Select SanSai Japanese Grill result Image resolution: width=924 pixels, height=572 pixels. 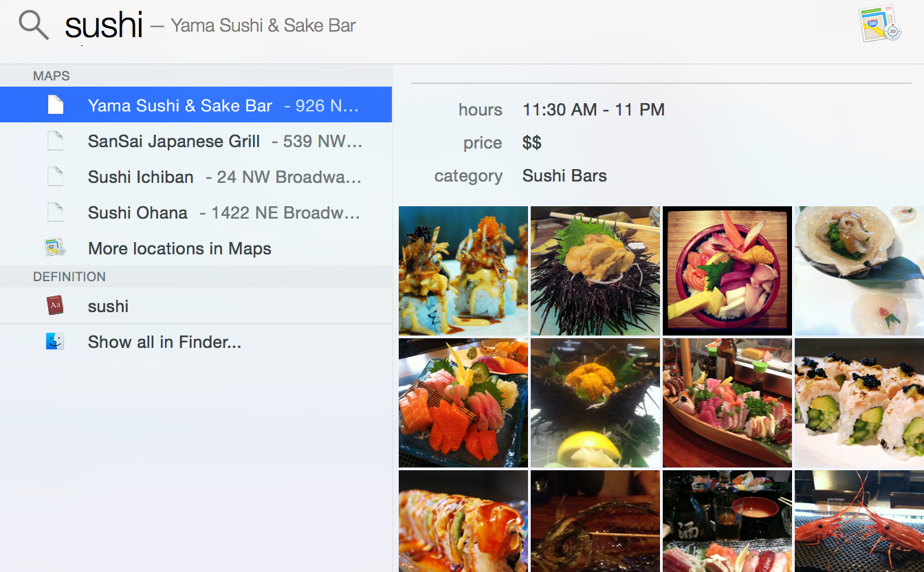point(196,141)
